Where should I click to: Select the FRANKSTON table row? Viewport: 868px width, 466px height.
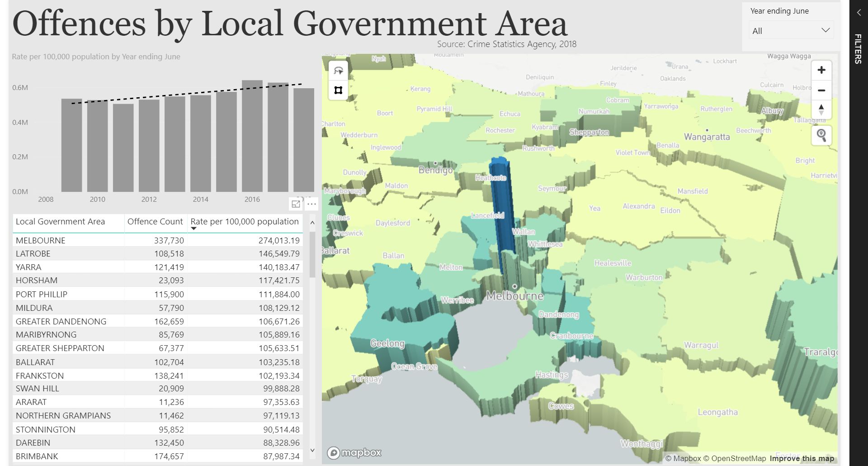click(158, 376)
